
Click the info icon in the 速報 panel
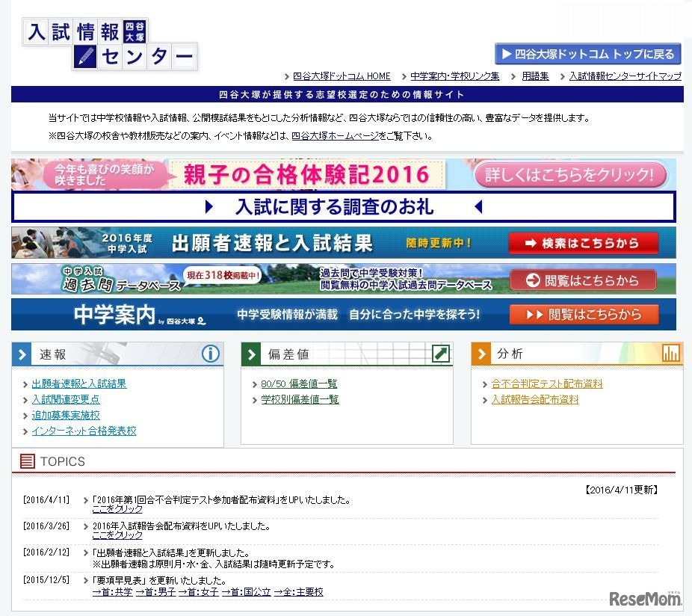(x=211, y=354)
